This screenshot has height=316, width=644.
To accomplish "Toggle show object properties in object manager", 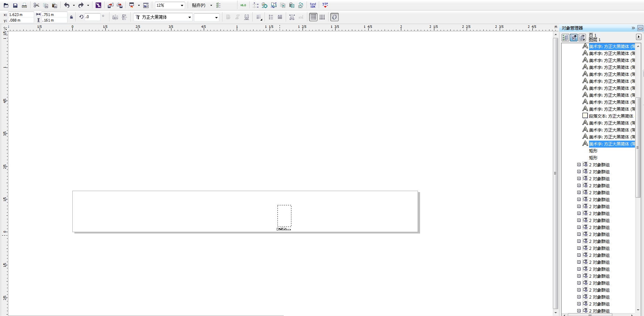I will click(x=565, y=38).
